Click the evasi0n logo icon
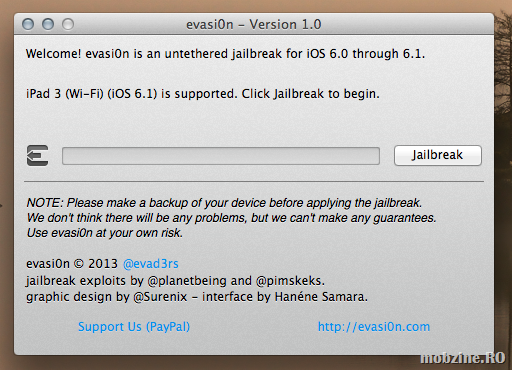The image size is (512, 370). point(37,155)
